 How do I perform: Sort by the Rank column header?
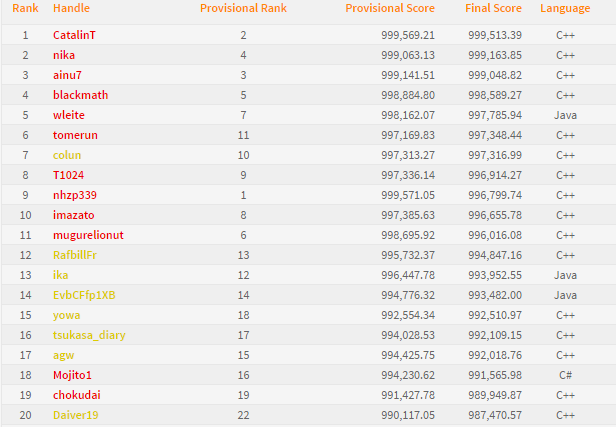click(25, 8)
